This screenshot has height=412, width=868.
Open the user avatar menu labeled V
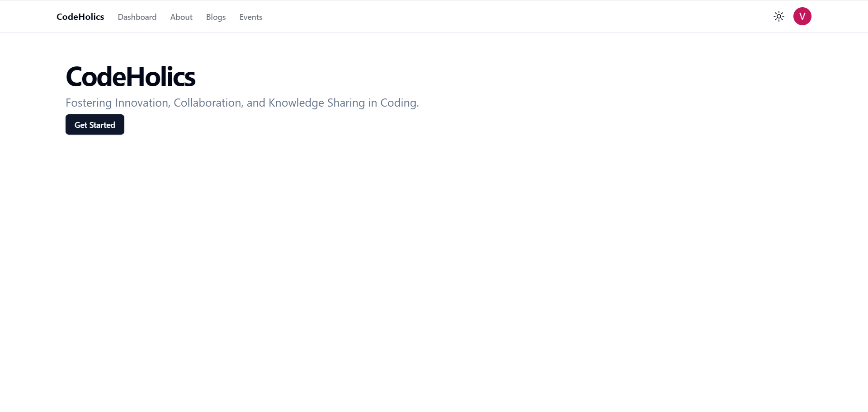(x=802, y=16)
